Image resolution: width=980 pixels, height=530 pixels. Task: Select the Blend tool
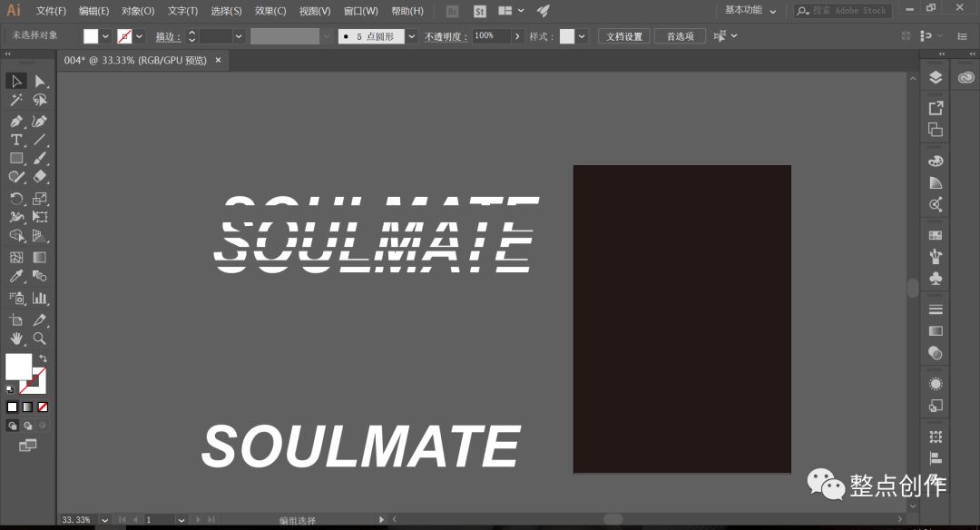(39, 276)
